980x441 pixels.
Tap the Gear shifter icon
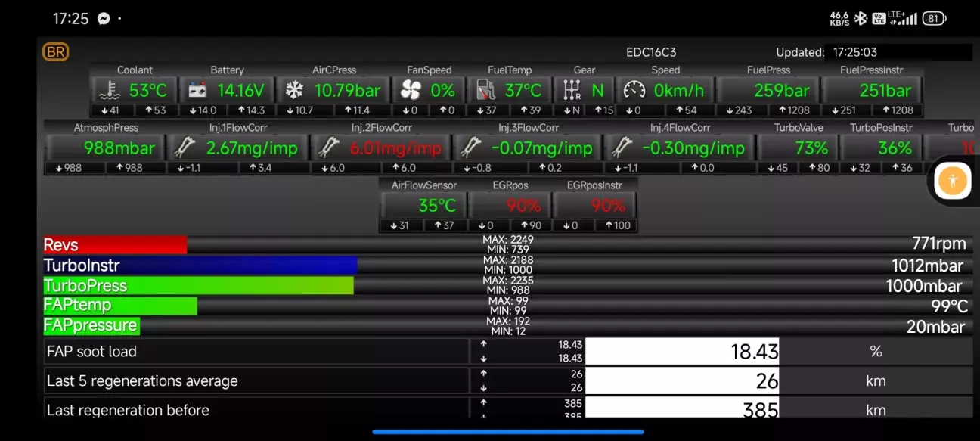pos(572,91)
